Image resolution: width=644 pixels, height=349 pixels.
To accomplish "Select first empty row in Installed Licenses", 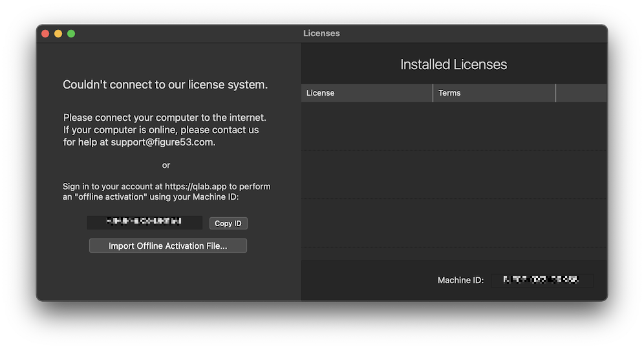I will tap(453, 126).
